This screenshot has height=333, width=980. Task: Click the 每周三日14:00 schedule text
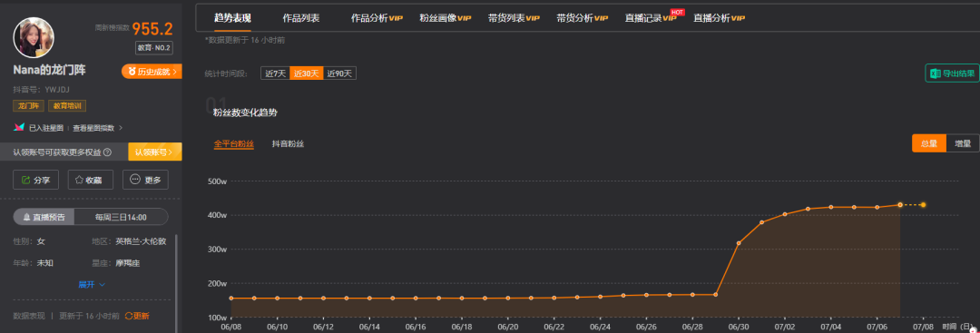click(x=121, y=217)
